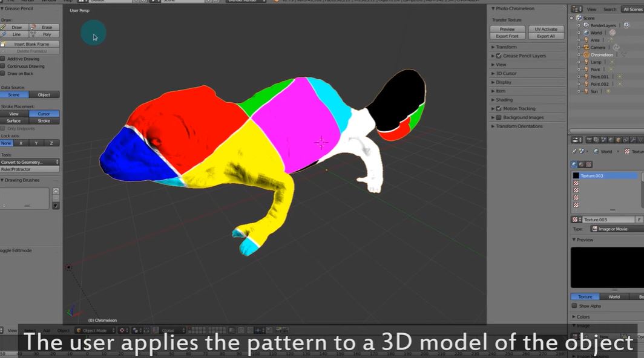Viewport: 644px width, 358px height.
Task: Open the All Scenes display dropdown
Action: tap(632, 9)
